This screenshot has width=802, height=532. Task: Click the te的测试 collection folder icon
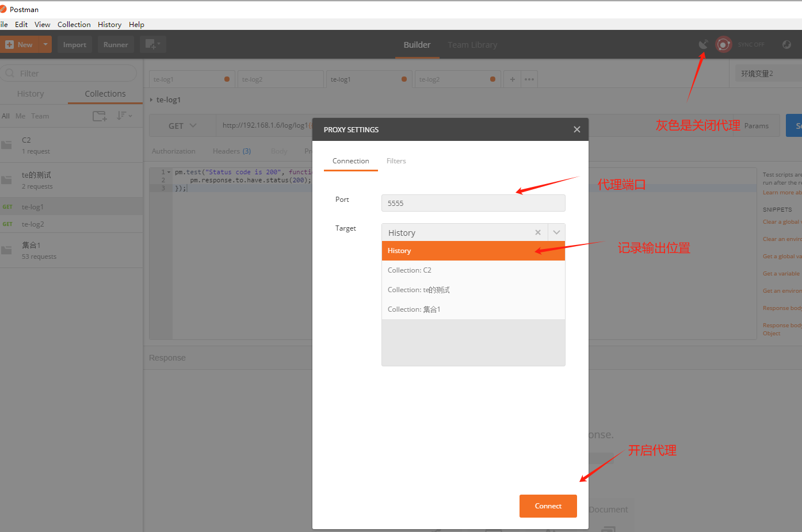click(x=6, y=180)
